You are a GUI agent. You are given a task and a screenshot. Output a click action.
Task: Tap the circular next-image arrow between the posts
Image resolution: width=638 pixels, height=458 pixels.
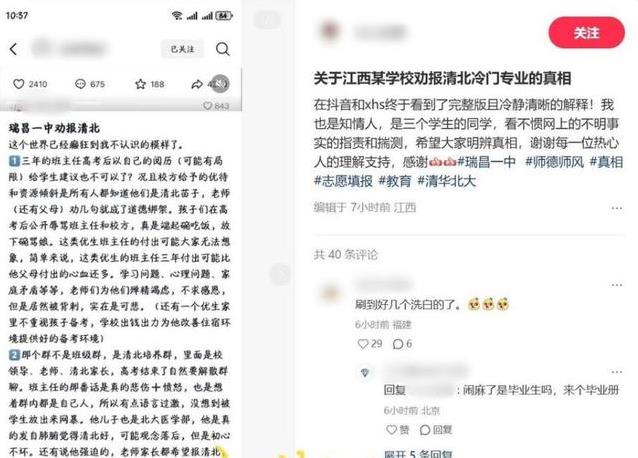click(280, 274)
